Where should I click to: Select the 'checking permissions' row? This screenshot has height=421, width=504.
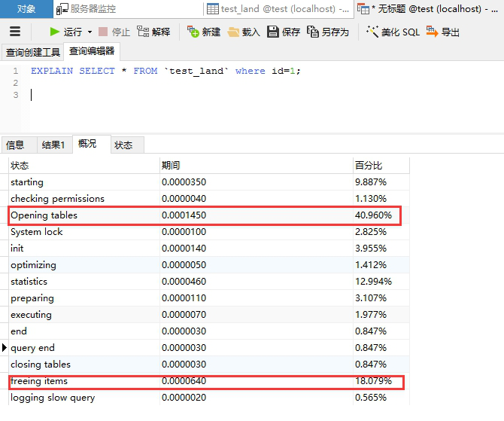point(209,199)
